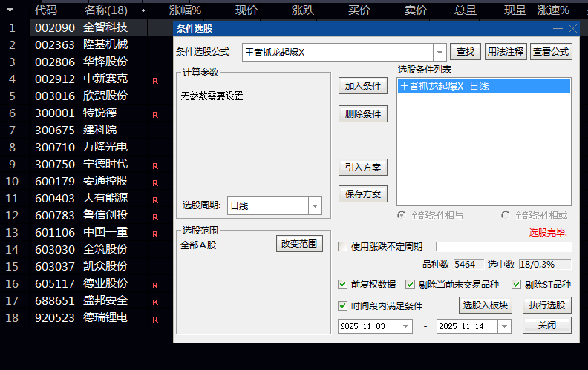Open the triangle menu at top-left of stock list

pyautogui.click(x=10, y=10)
